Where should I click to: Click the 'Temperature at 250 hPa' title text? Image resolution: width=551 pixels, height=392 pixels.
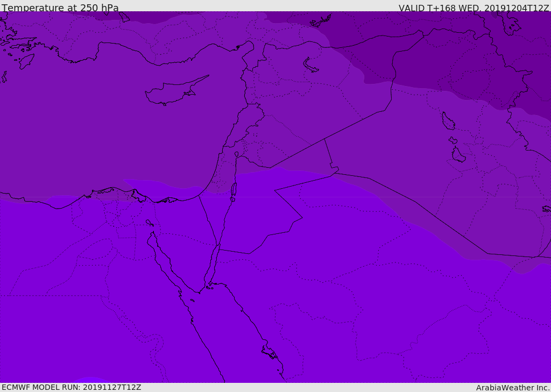[x=60, y=8]
